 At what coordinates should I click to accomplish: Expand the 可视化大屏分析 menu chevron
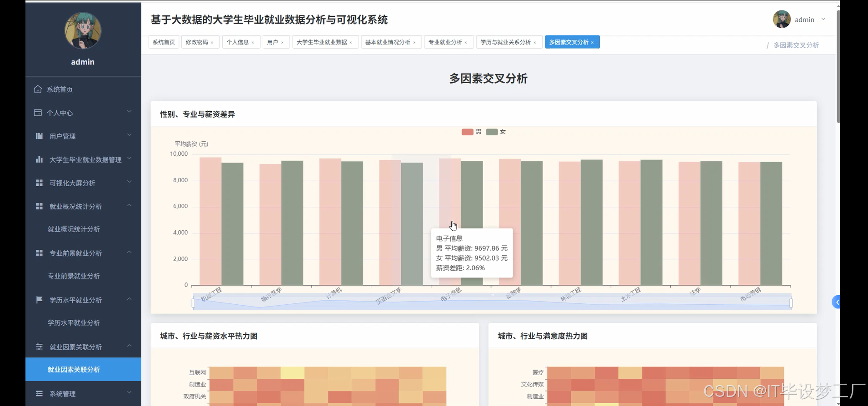click(129, 182)
